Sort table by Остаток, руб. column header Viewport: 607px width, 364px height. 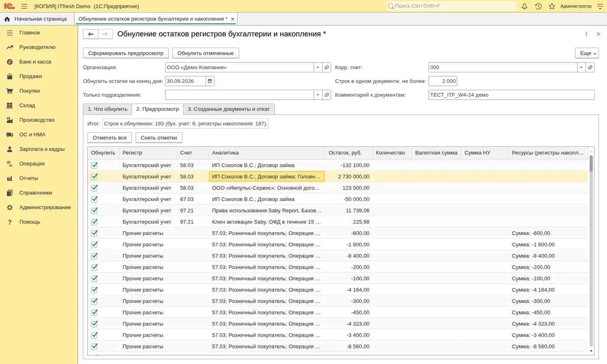point(349,153)
